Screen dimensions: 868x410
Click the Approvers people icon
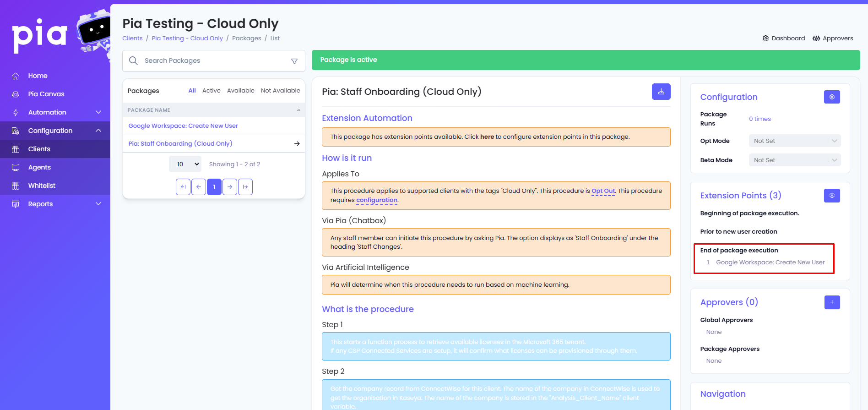816,38
